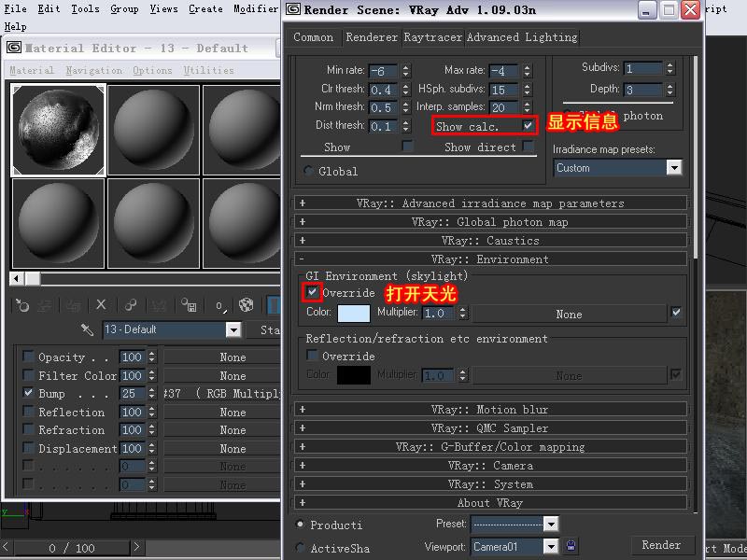Image resolution: width=747 pixels, height=560 pixels.
Task: Switch to the Advanced Lighting tab
Action: [522, 37]
